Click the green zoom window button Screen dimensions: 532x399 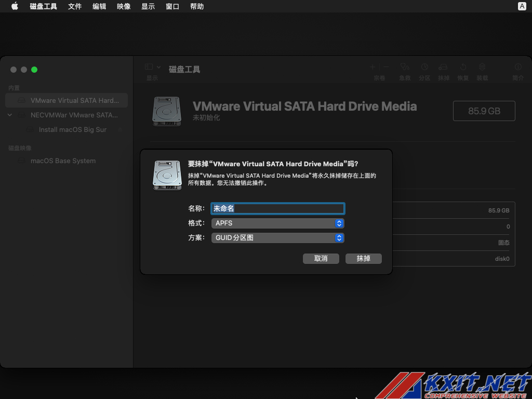point(34,70)
